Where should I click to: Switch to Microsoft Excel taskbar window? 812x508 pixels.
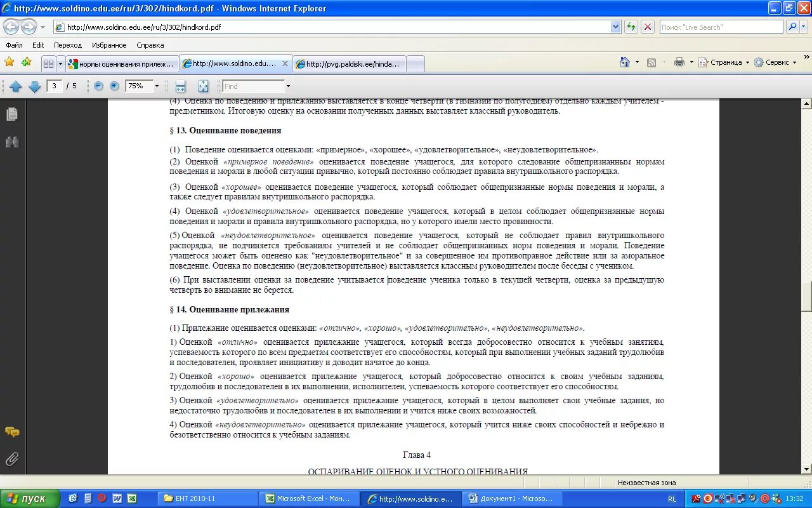[x=310, y=498]
